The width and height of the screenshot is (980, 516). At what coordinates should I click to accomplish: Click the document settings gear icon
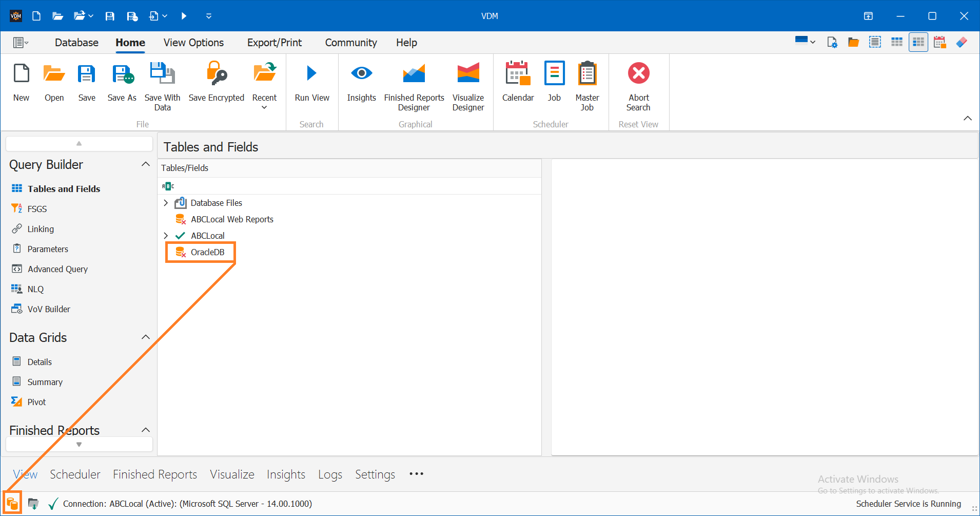click(x=832, y=42)
